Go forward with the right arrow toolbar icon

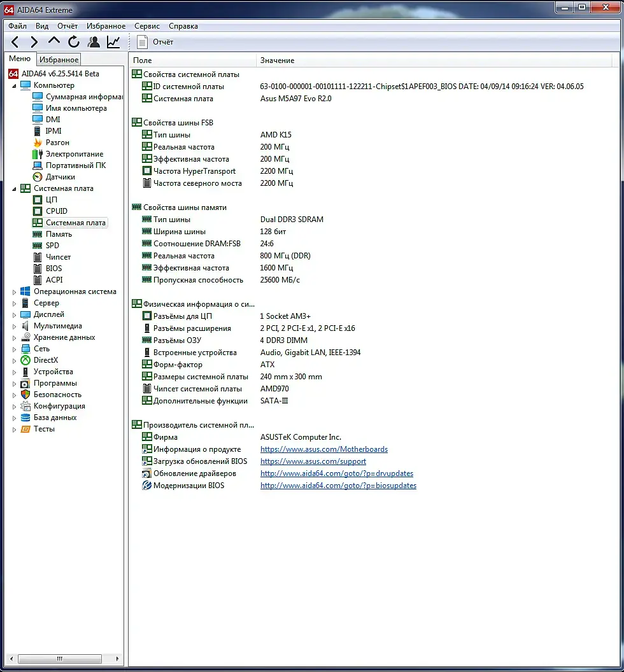[34, 42]
